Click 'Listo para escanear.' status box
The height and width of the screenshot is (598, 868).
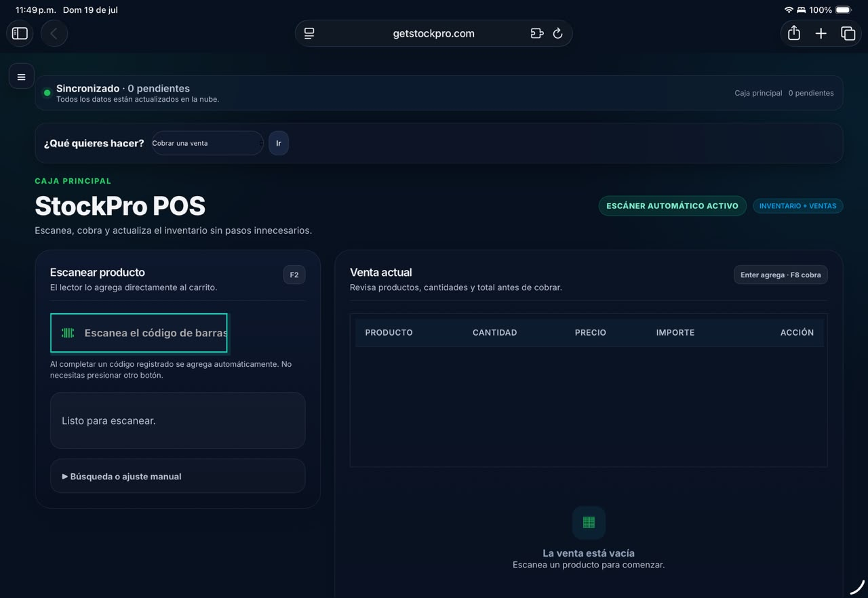[178, 420]
